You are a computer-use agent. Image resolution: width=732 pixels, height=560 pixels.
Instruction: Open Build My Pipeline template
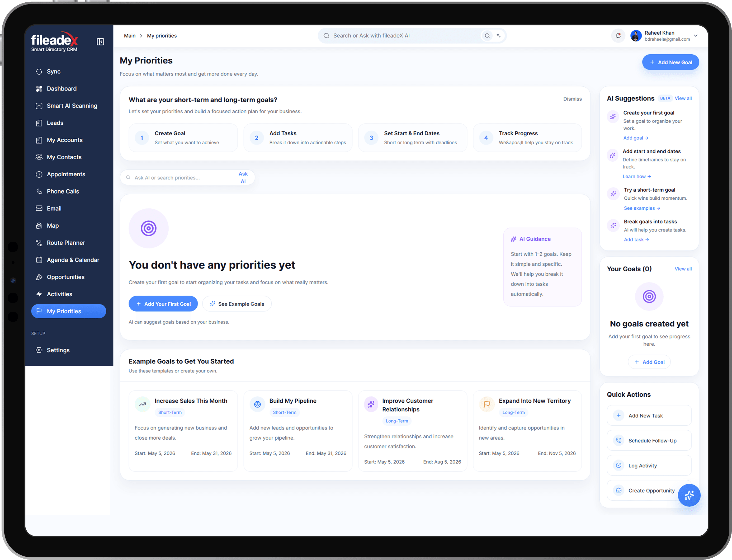coord(298,431)
